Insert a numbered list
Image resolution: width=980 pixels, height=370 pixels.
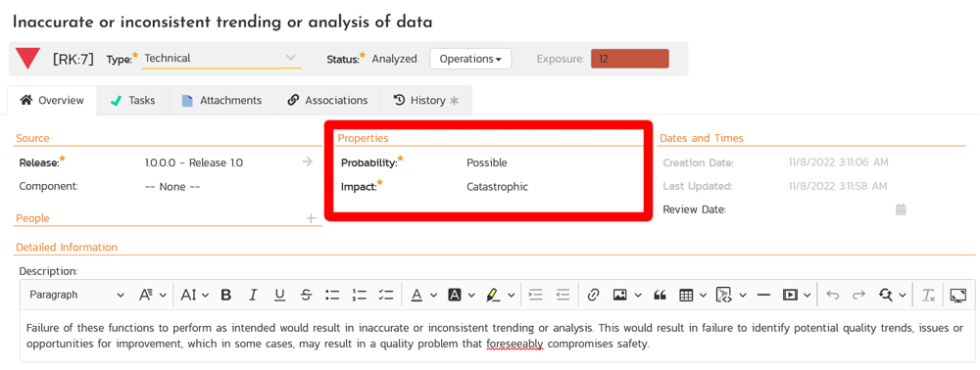tap(359, 296)
